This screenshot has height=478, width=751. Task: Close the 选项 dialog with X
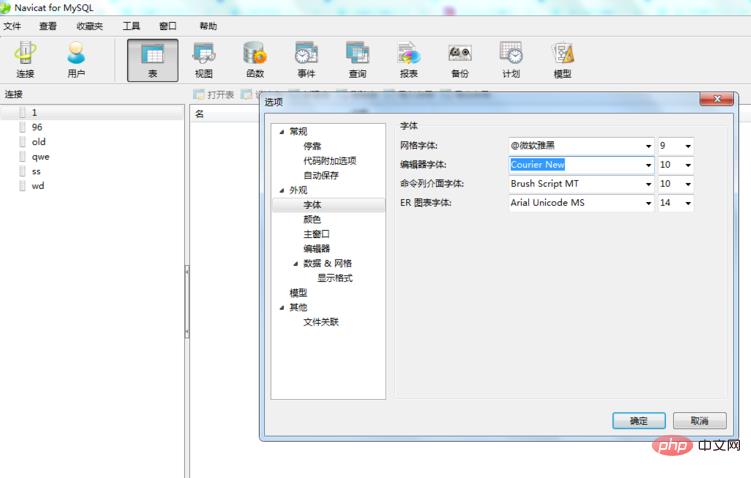pyautogui.click(x=717, y=99)
